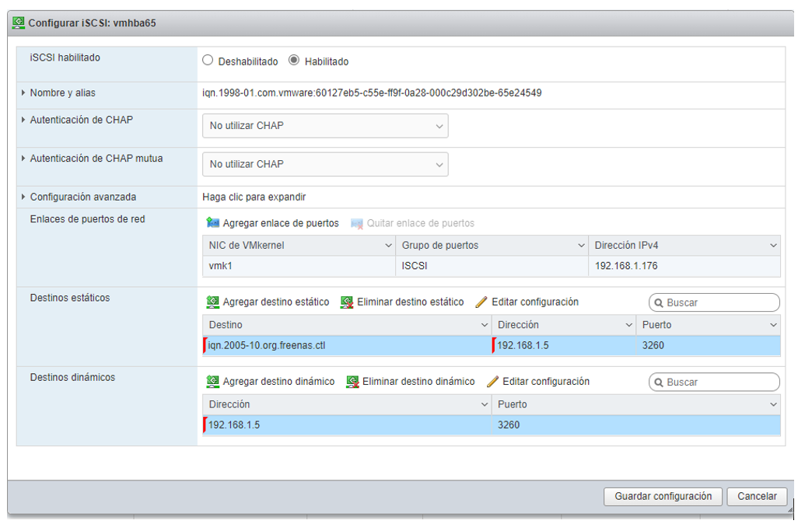Click the iqn.1998-01.com.vmware initiator name
Screen dimensions: 812x531
(x=372, y=93)
